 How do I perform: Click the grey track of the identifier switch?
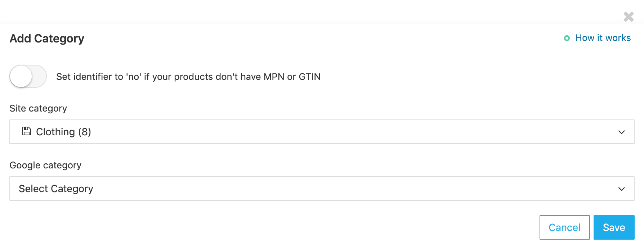40,76
